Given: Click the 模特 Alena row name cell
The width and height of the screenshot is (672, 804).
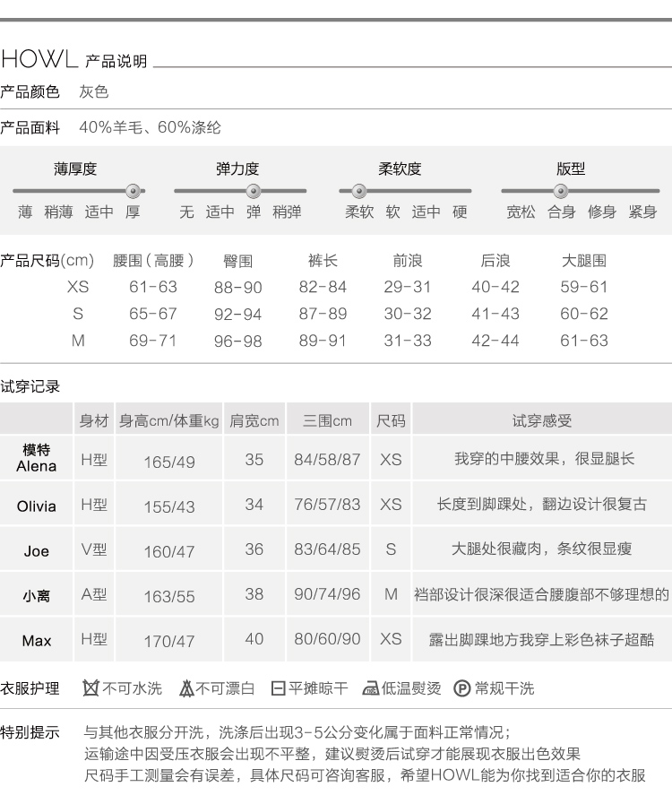Looking at the screenshot, I should 37,458.
